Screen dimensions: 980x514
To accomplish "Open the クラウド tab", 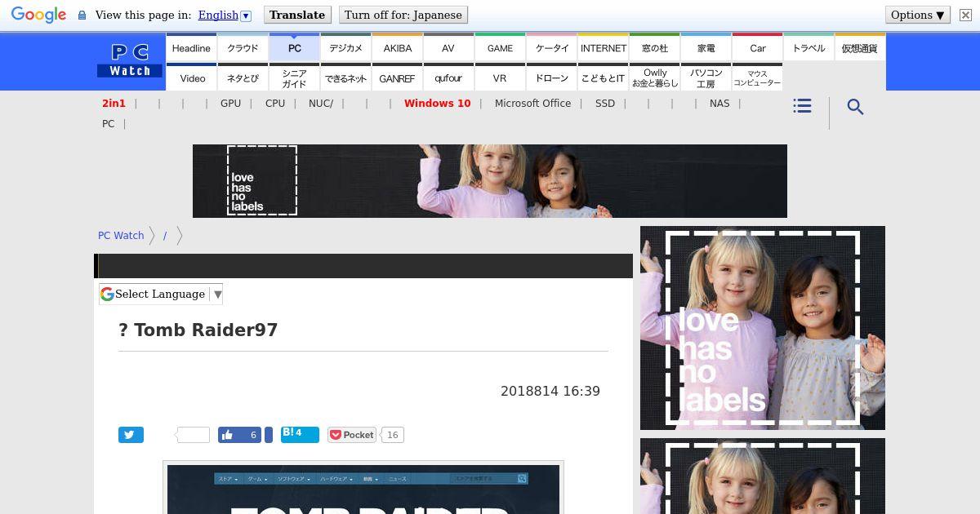I will [243, 48].
